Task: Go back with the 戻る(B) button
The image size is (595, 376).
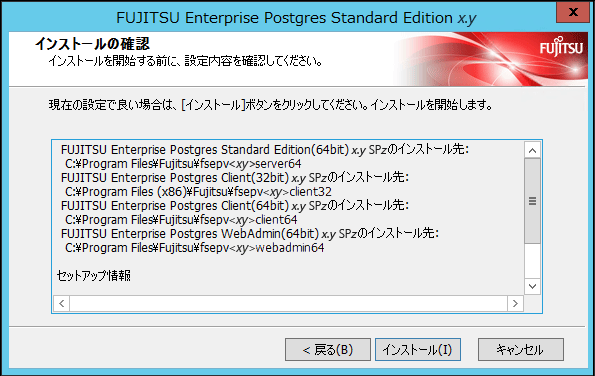Action: [x=328, y=349]
